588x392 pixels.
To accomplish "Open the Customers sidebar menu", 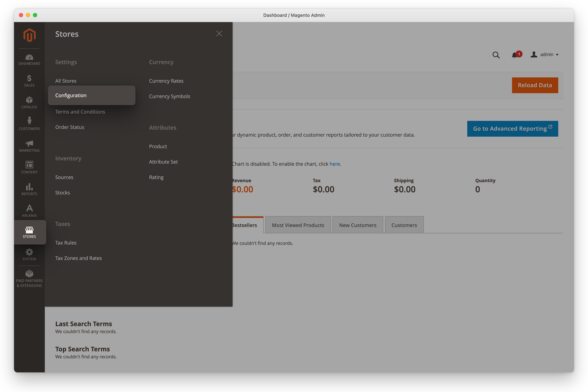I will click(x=29, y=124).
